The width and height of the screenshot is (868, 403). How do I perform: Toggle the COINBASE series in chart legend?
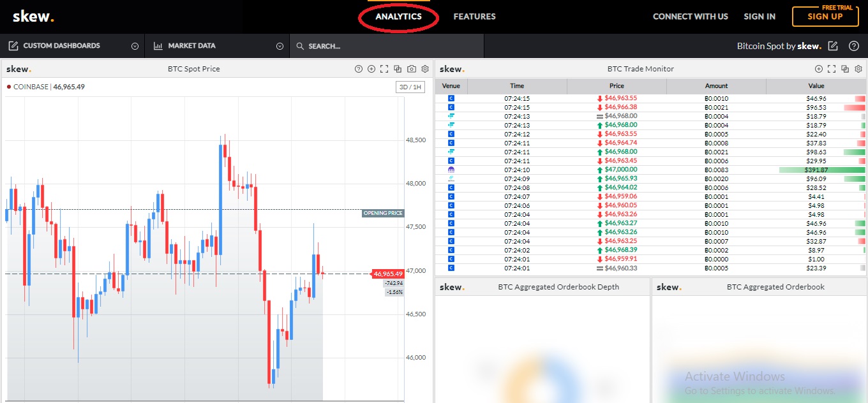pos(31,87)
